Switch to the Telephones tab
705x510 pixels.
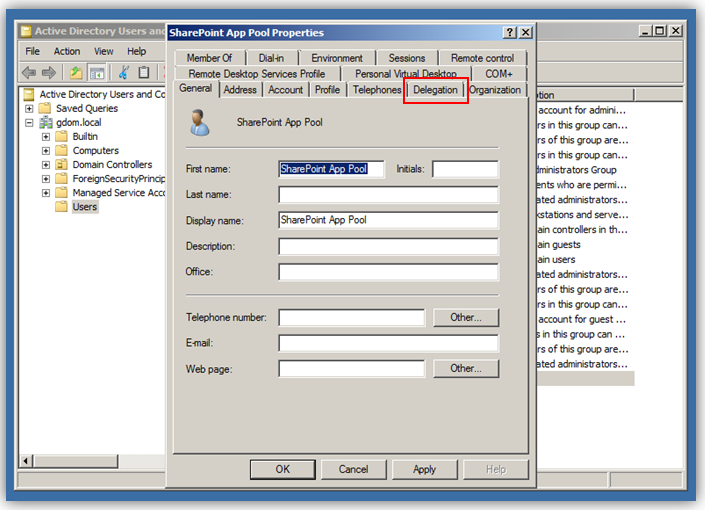coord(377,90)
